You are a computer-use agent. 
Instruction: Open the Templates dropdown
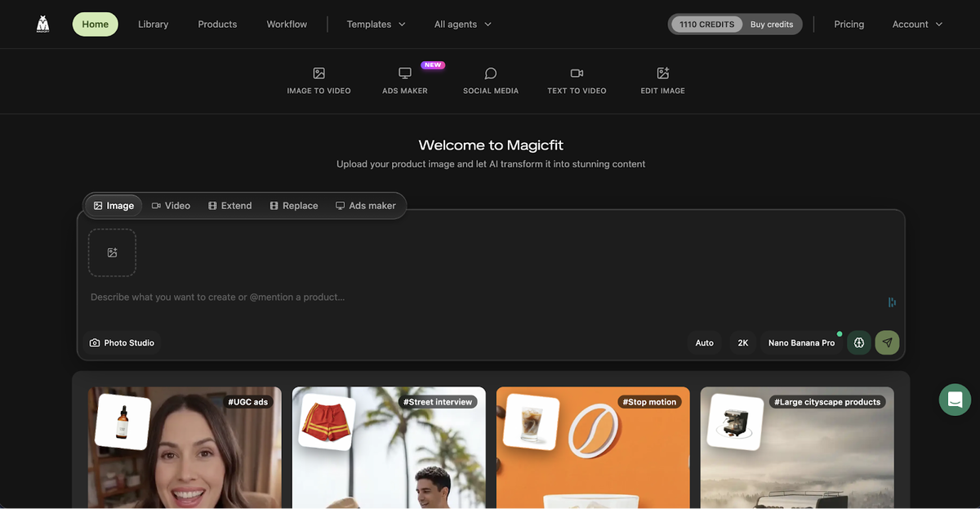pyautogui.click(x=376, y=24)
